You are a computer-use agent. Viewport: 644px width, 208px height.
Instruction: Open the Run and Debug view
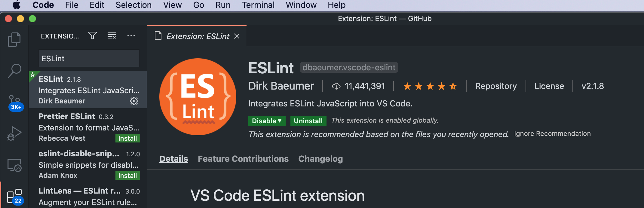coord(14,133)
